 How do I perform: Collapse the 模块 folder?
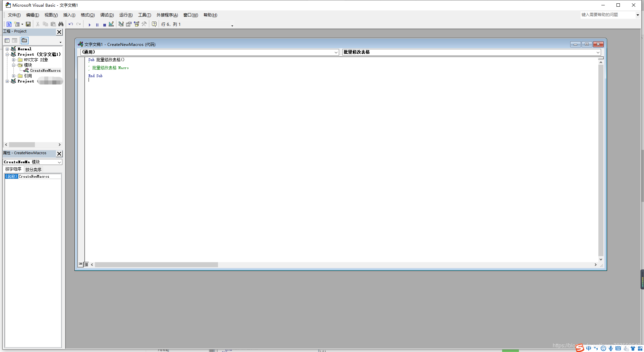coord(13,65)
